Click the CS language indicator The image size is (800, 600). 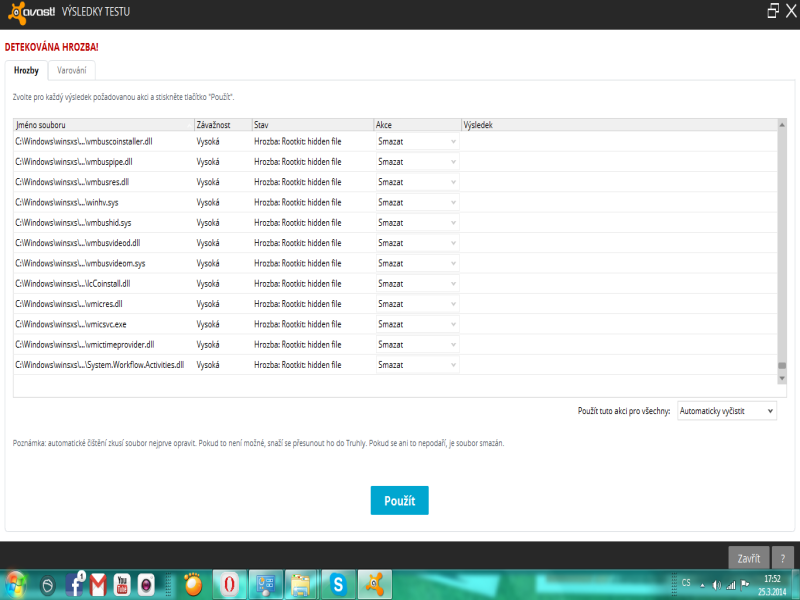point(686,583)
